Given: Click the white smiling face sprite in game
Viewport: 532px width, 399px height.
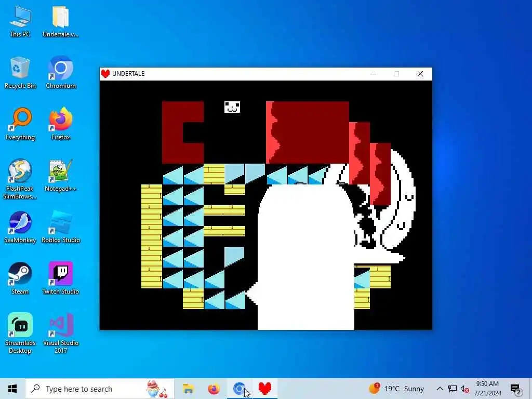Looking at the screenshot, I should pos(232,107).
